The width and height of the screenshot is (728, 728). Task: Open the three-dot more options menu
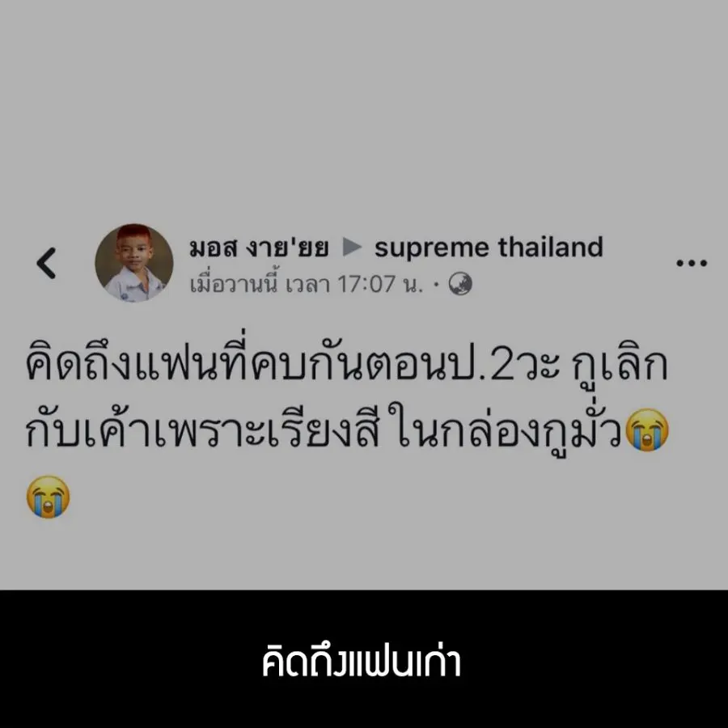[x=692, y=263]
